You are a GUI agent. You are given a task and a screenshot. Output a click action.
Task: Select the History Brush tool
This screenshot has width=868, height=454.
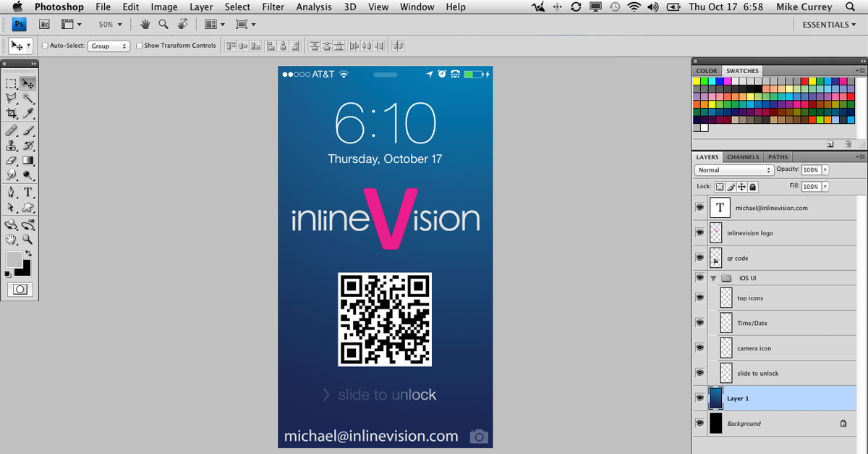point(28,146)
